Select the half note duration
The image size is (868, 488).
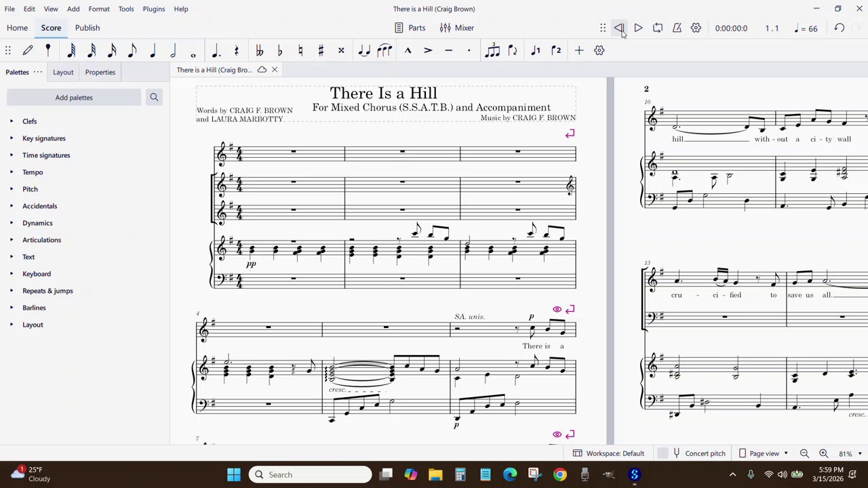point(173,50)
